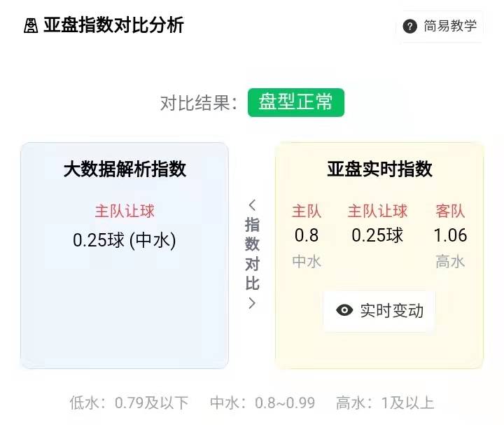
Task: Click the 亚盘指数对比分析 heading
Action: [114, 25]
